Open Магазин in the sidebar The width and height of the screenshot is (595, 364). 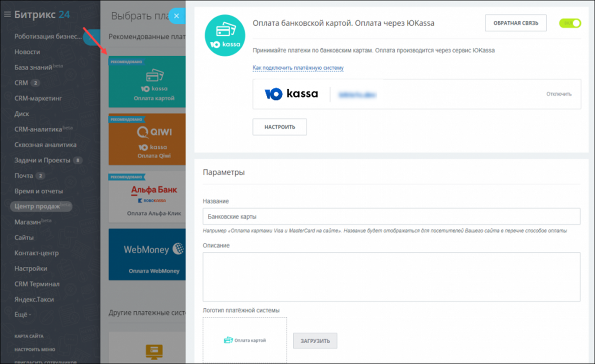tap(33, 222)
